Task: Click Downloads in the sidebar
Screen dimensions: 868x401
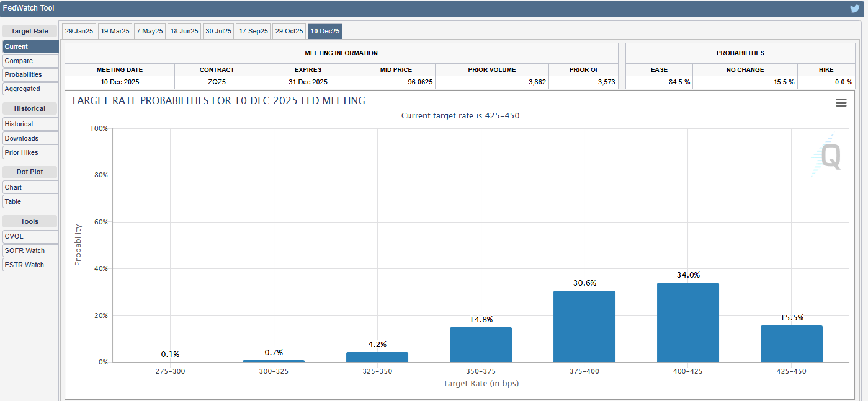Action: click(30, 138)
